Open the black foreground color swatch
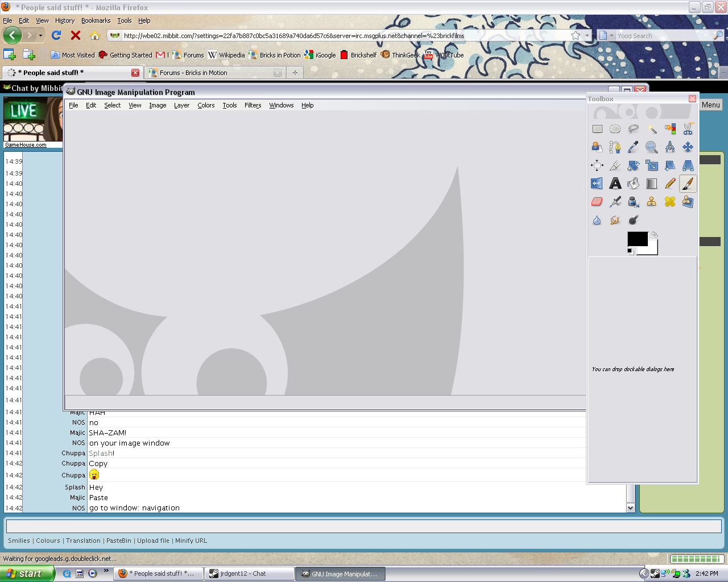The image size is (728, 582). [636, 239]
